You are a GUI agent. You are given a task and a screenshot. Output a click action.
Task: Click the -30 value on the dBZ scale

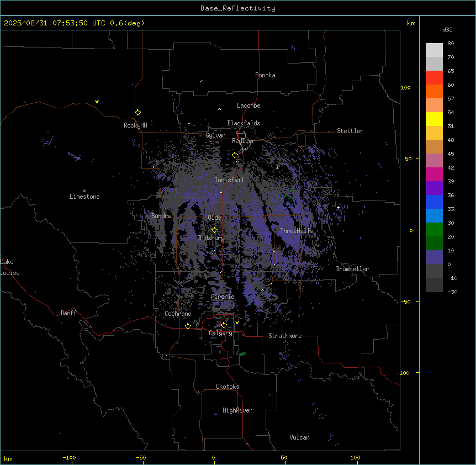(x=452, y=292)
